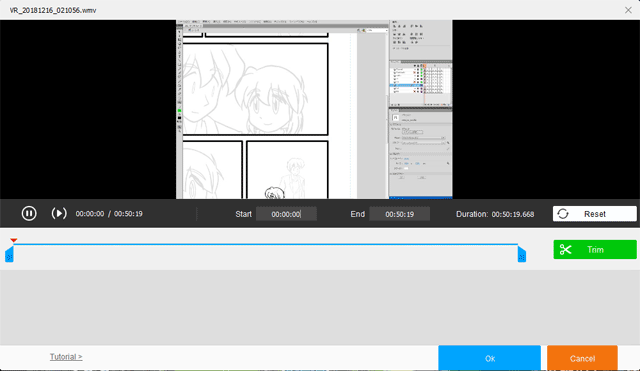The width and height of the screenshot is (640, 371).
Task: Open the Tutorial link
Action: click(x=66, y=357)
